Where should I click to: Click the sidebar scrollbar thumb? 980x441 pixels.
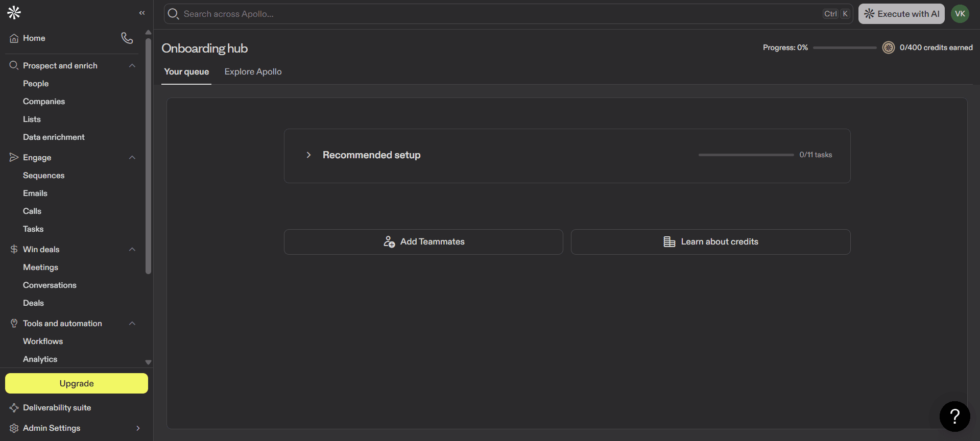(x=148, y=156)
